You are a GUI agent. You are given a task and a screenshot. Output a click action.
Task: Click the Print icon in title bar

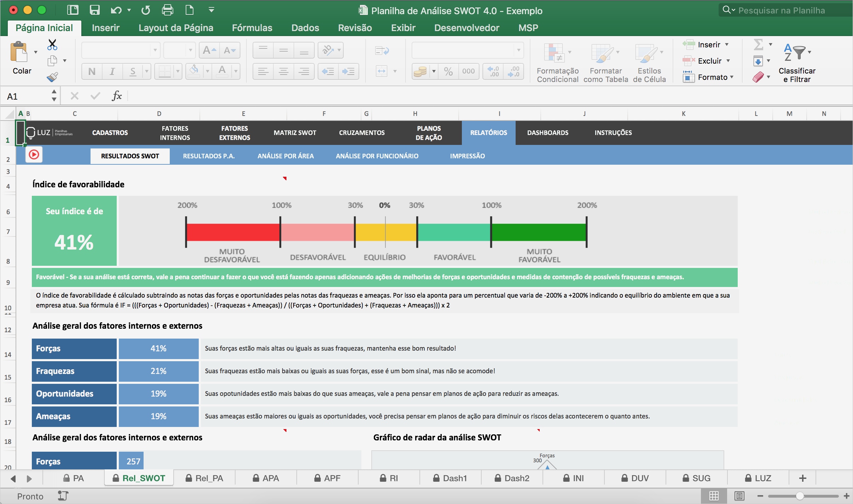click(x=167, y=10)
